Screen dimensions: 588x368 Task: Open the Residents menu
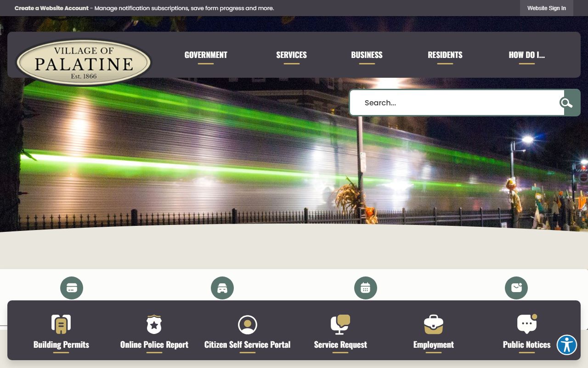(445, 55)
